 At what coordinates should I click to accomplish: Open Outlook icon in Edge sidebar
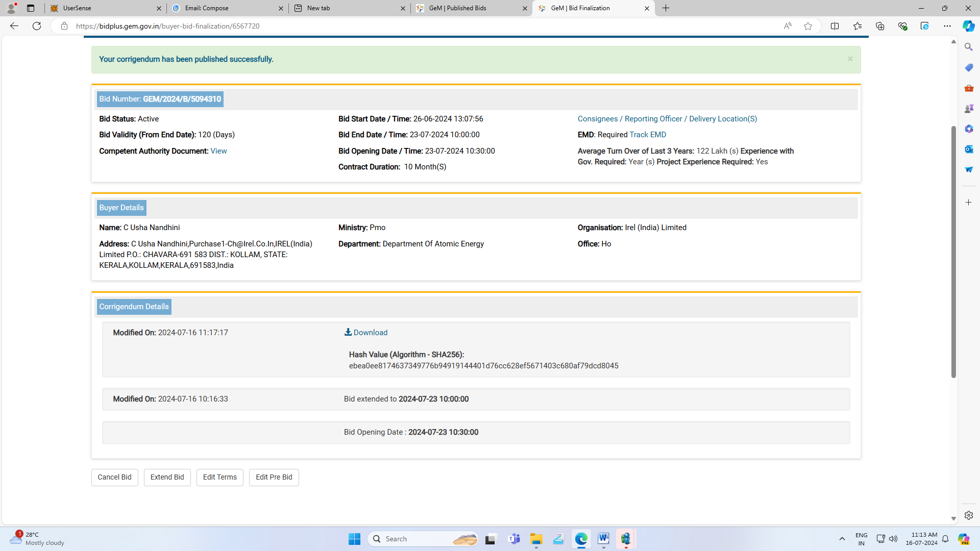click(968, 149)
